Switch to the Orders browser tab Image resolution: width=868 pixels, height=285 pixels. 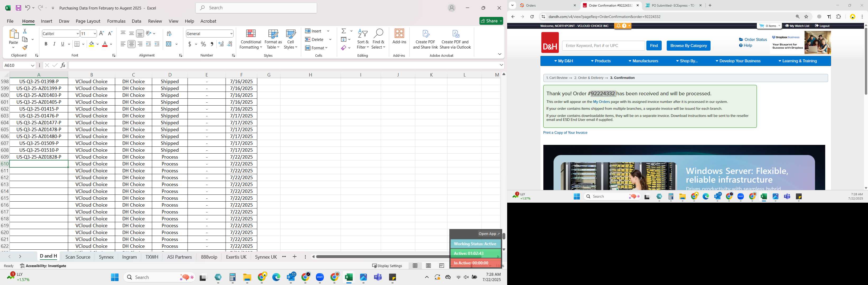tap(548, 5)
